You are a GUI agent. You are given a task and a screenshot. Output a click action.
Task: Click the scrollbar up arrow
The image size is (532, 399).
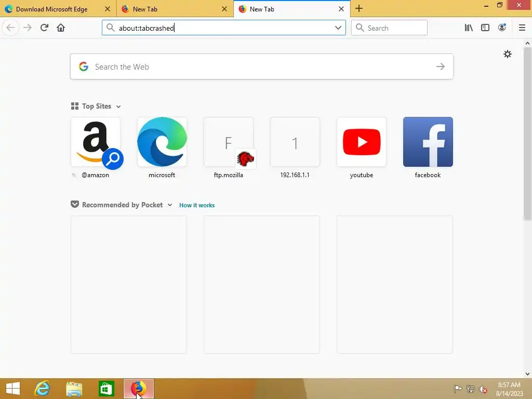[x=527, y=43]
